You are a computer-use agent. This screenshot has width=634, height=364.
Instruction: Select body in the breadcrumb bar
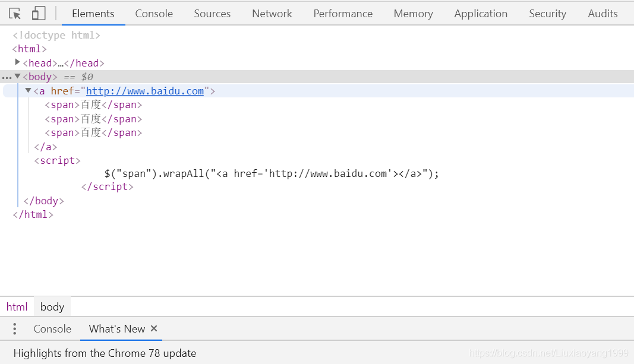pyautogui.click(x=52, y=307)
